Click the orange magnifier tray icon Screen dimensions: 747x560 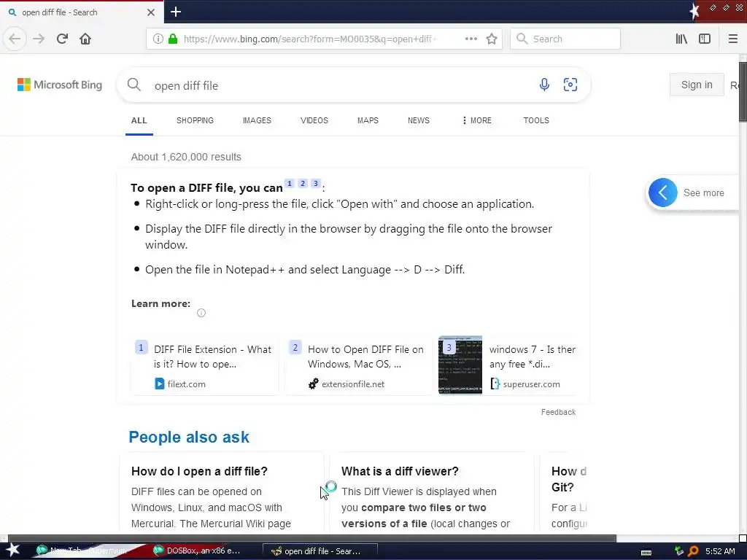point(693,551)
